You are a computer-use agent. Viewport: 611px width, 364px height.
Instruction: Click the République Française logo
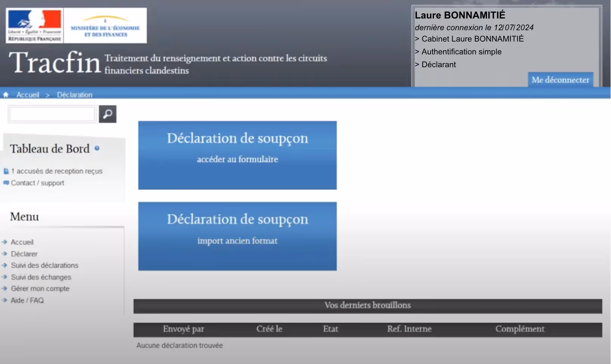click(35, 26)
